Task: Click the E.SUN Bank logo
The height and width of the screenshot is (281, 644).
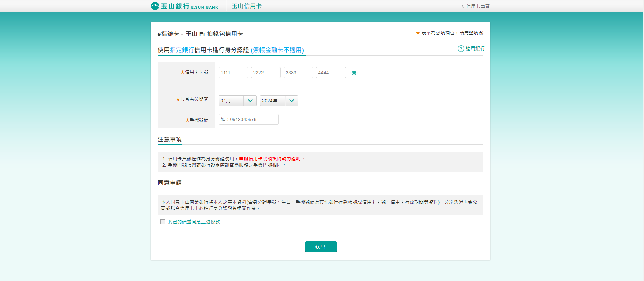Action: tap(184, 6)
